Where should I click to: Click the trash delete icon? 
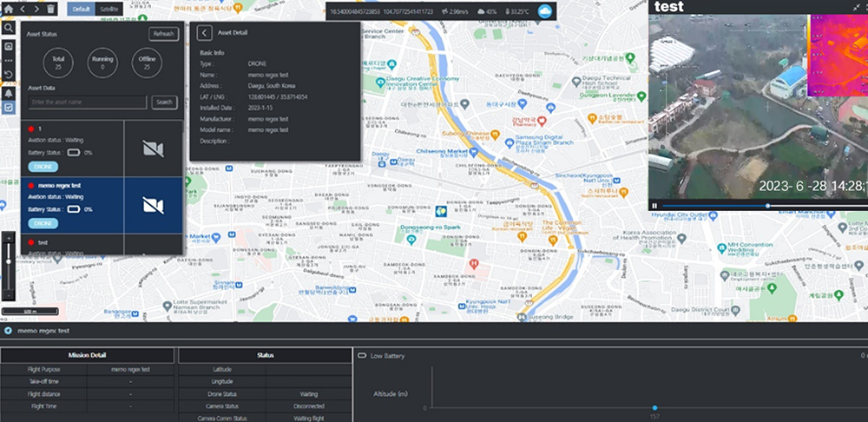[50, 9]
